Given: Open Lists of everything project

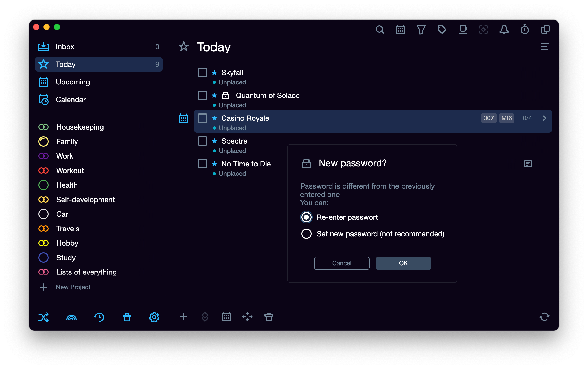Looking at the screenshot, I should click(99, 272).
